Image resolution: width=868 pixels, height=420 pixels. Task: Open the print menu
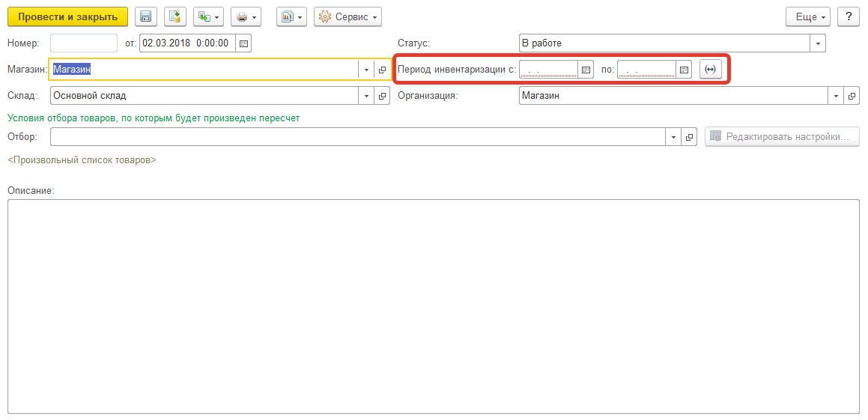[246, 17]
